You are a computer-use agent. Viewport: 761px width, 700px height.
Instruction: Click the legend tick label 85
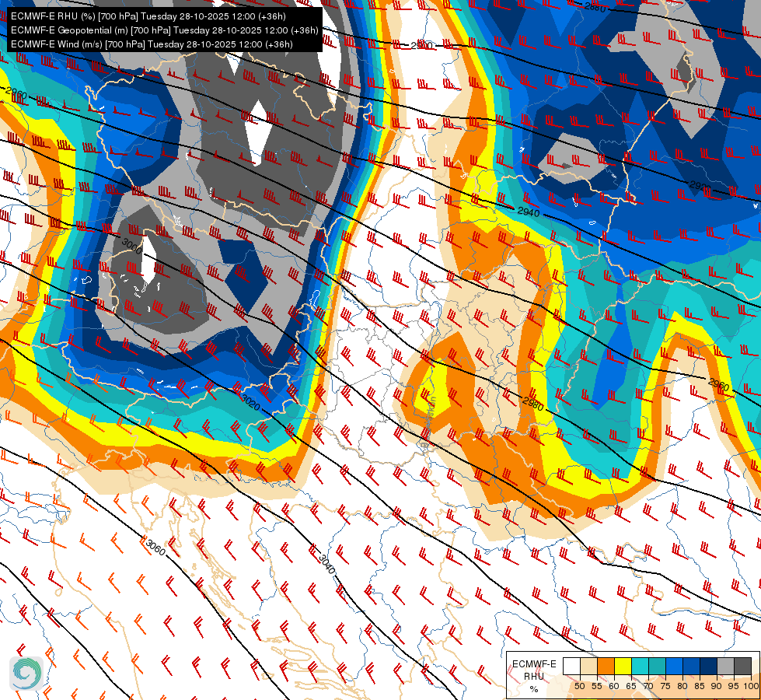click(700, 686)
